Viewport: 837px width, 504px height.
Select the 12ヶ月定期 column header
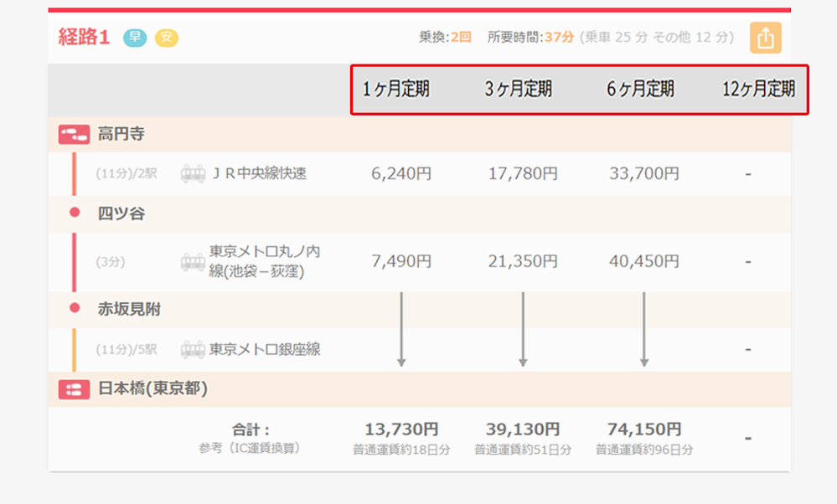758,90
